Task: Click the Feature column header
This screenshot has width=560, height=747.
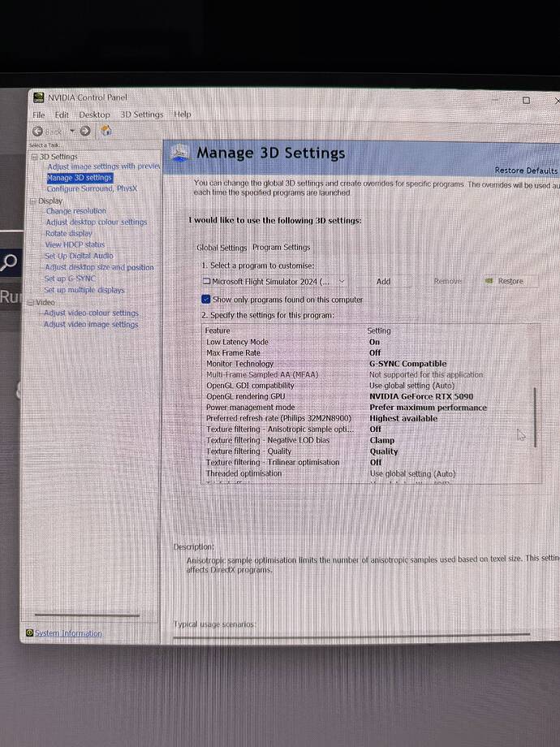Action: pyautogui.click(x=218, y=330)
